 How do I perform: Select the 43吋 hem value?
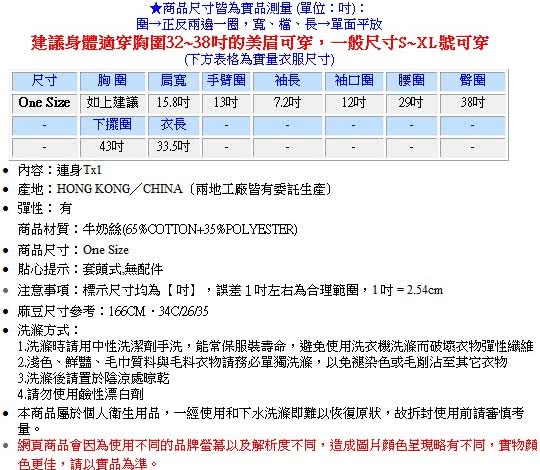[112, 147]
